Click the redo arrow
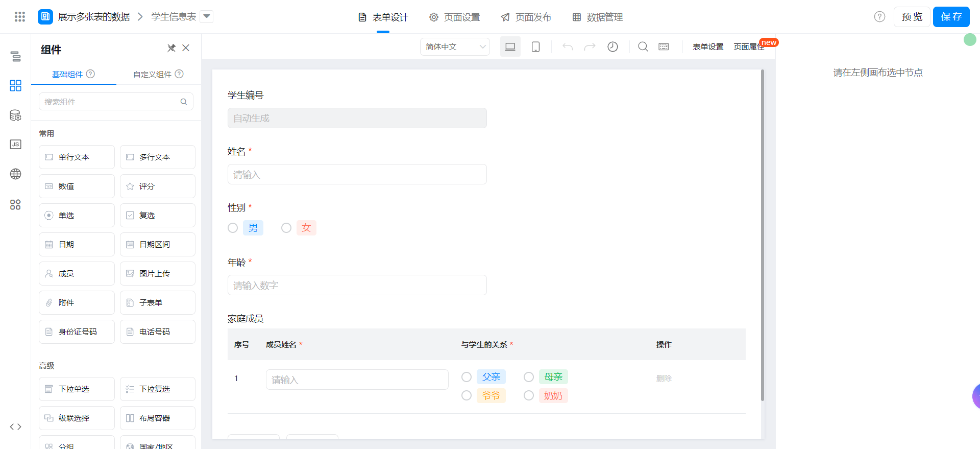The width and height of the screenshot is (980, 449). click(x=590, y=46)
